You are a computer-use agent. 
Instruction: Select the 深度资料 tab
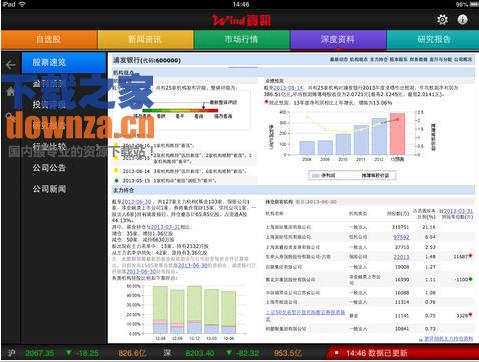coord(338,39)
